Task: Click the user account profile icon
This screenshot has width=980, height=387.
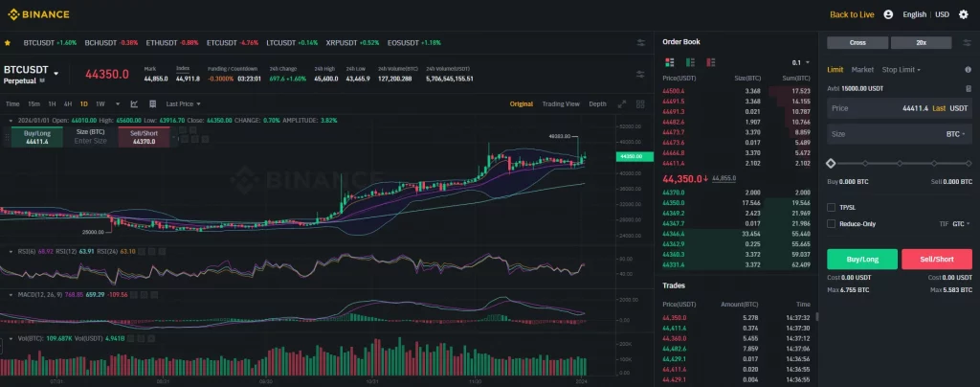Action: (888, 14)
